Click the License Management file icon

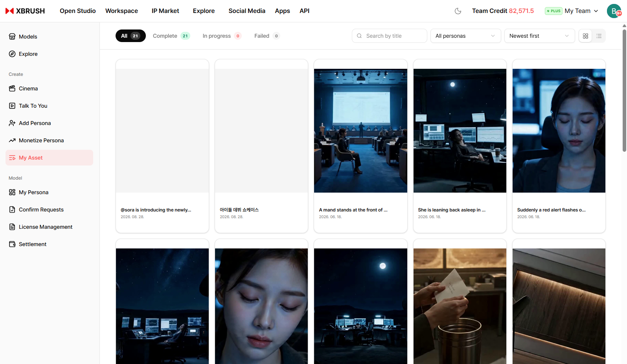pos(12,227)
